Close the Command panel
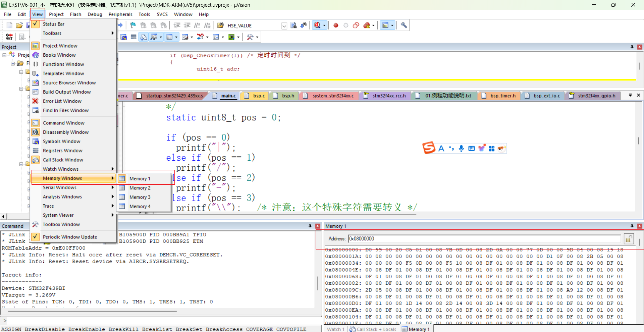The height and width of the screenshot is (332, 644). tap(318, 226)
